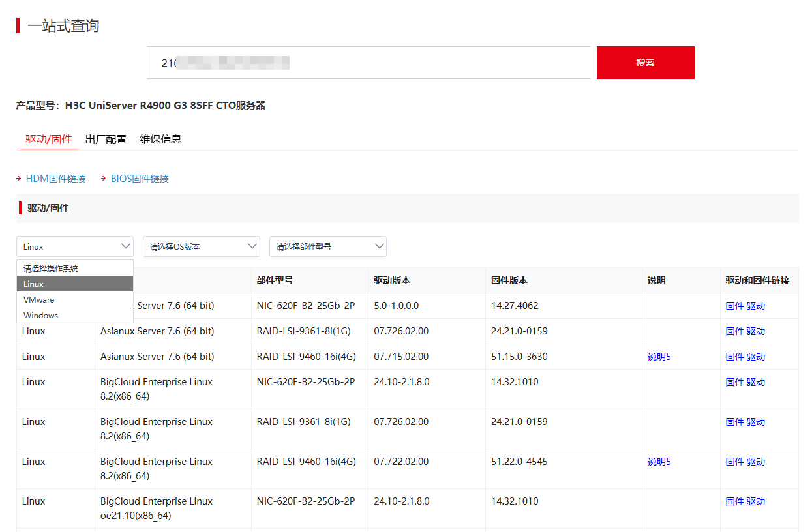
Task: Open 说明5 link for Asianux RAID-LSI-9460-16i row
Action: [x=659, y=357]
